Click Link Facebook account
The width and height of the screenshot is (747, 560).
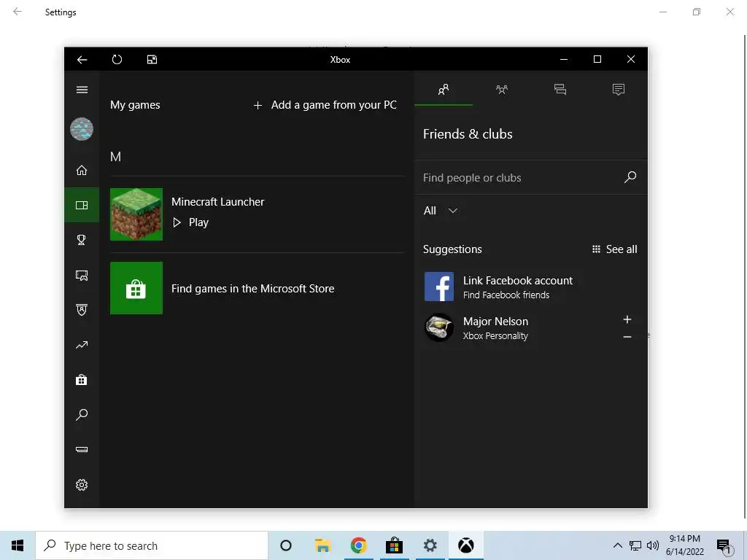[518, 281]
